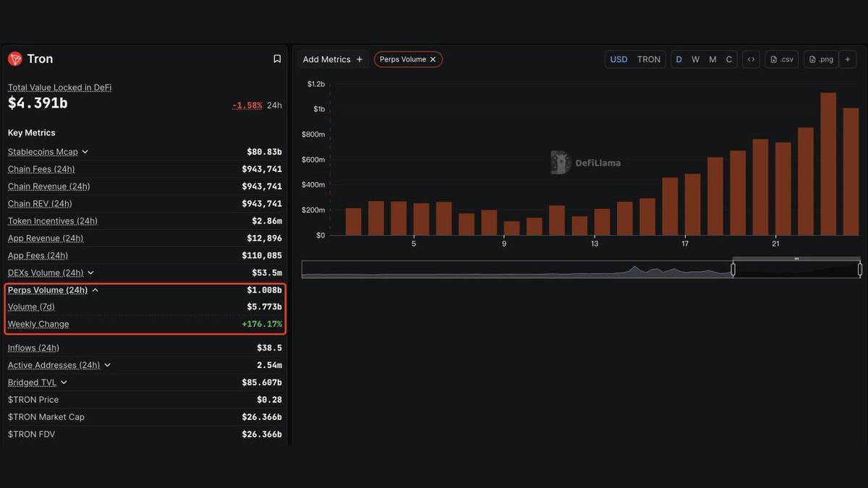Collapse the Perps Volume (24h) section
Image resolution: width=868 pixels, height=488 pixels.
(x=96, y=289)
